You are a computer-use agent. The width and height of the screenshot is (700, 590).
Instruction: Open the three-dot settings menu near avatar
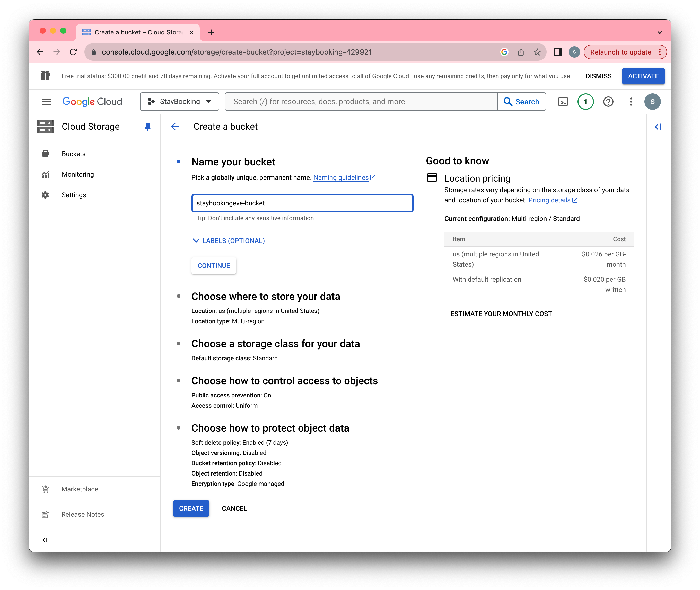pyautogui.click(x=631, y=102)
